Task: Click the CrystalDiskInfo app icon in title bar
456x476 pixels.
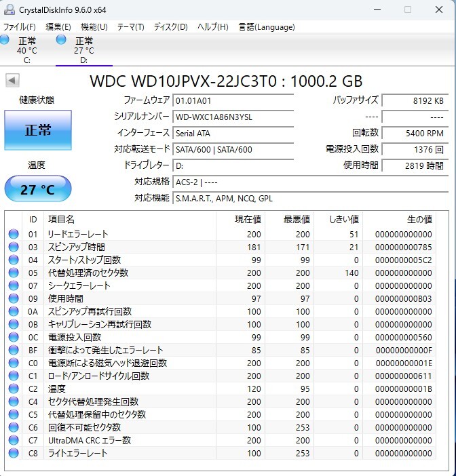Action: click(x=9, y=9)
